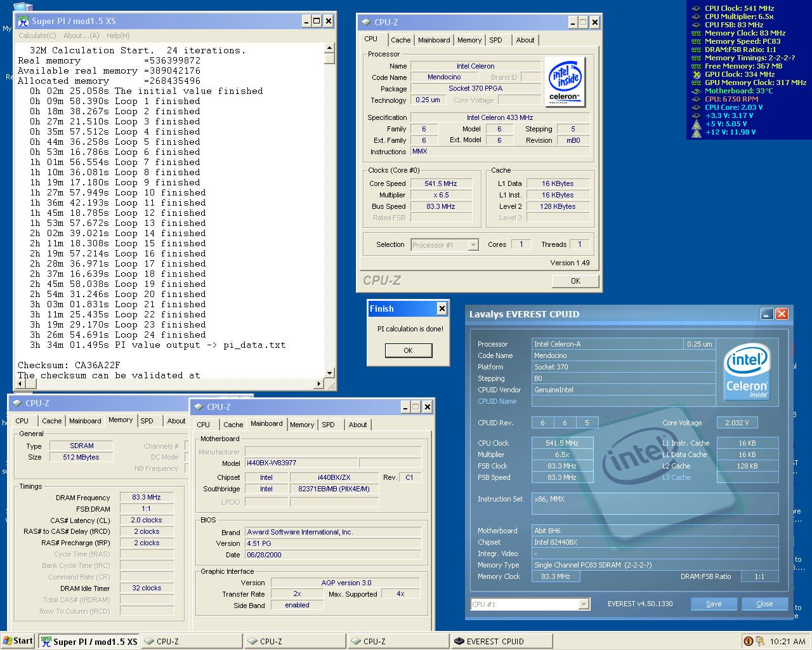Open the CPU #1 dropdown in EVEREST CPUID

pos(583,604)
